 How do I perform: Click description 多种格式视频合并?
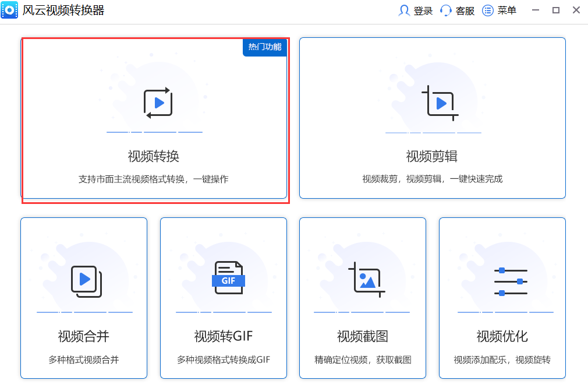click(x=84, y=360)
